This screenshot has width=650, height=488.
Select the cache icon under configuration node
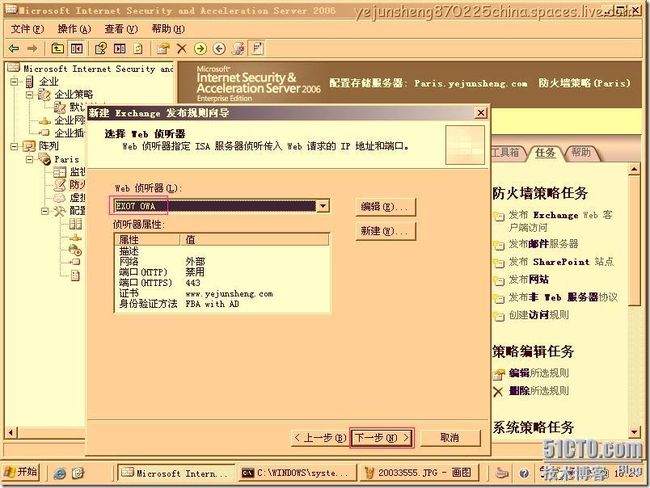point(75,250)
